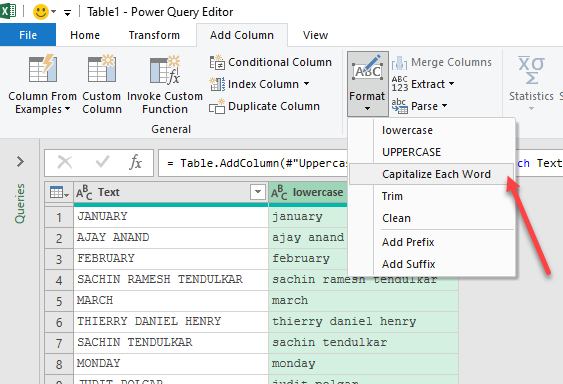
Task: Click the Text column type icon
Action: 84,193
